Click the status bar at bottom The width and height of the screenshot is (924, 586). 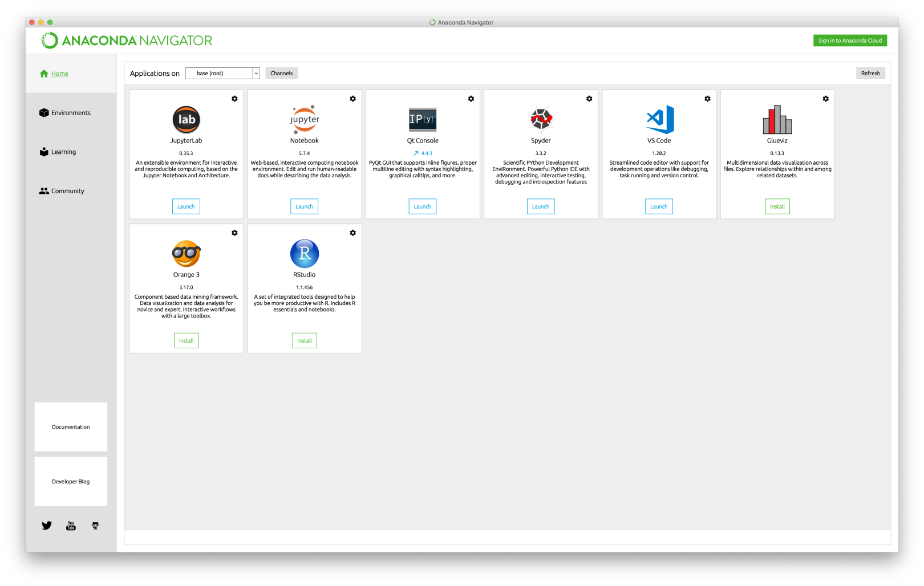508,537
